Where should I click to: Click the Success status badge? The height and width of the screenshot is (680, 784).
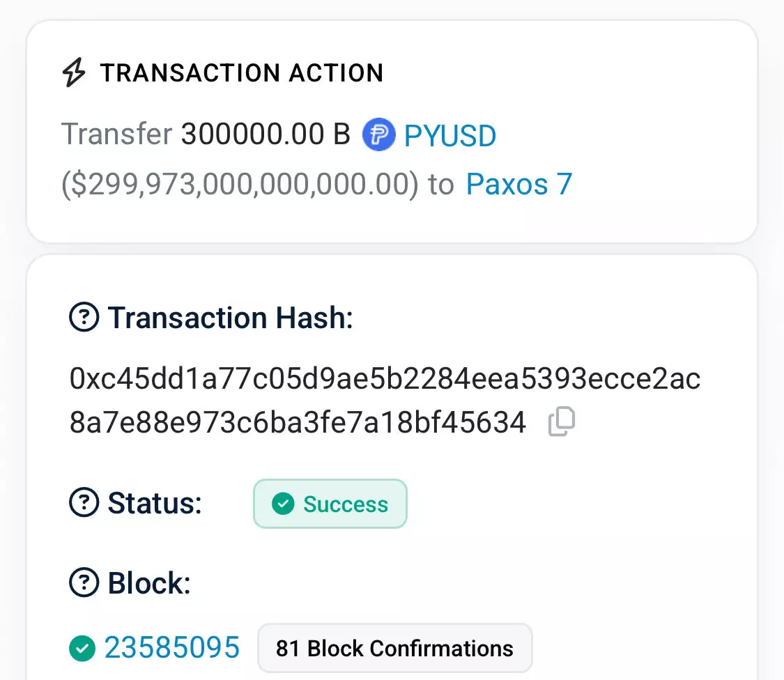click(330, 504)
